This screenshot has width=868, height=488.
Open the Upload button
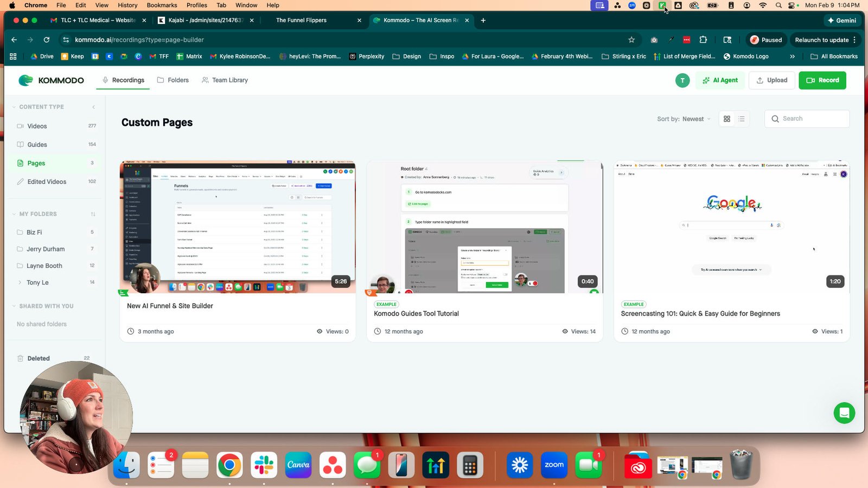772,80
